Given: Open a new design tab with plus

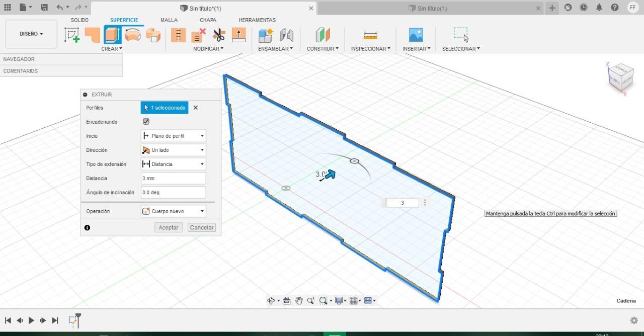Looking at the screenshot, I should click(552, 8).
